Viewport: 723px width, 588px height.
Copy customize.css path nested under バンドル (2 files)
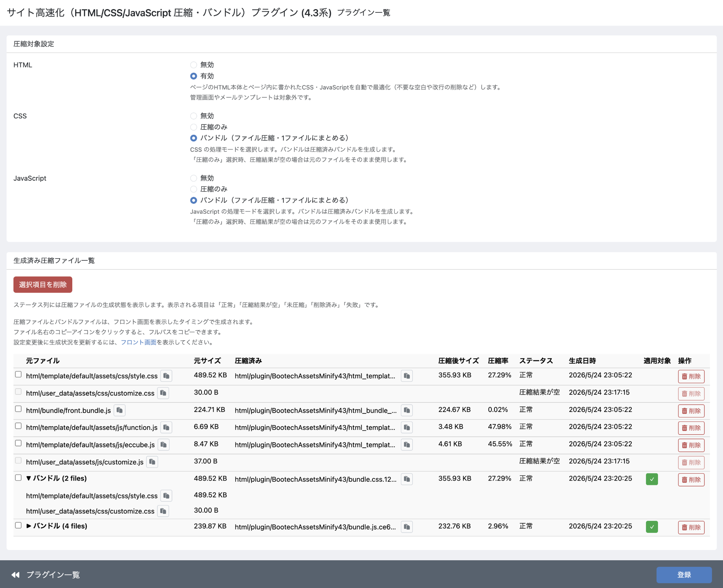point(163,511)
